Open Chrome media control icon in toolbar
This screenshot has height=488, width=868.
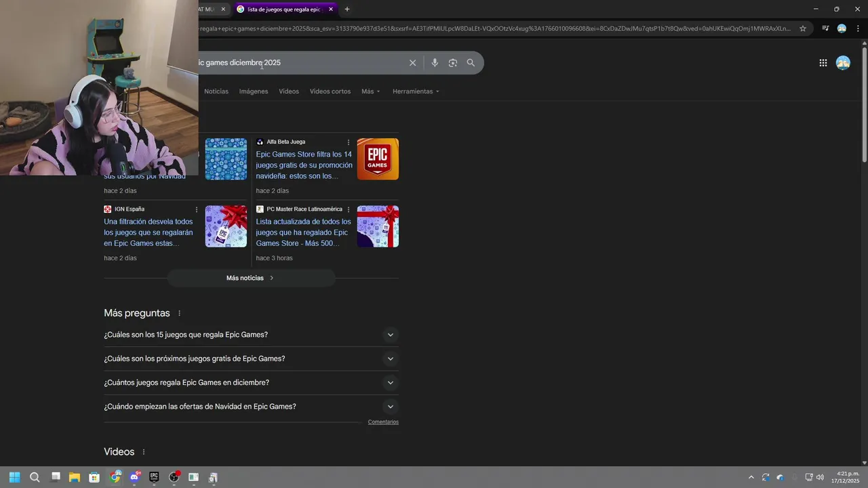[825, 28]
